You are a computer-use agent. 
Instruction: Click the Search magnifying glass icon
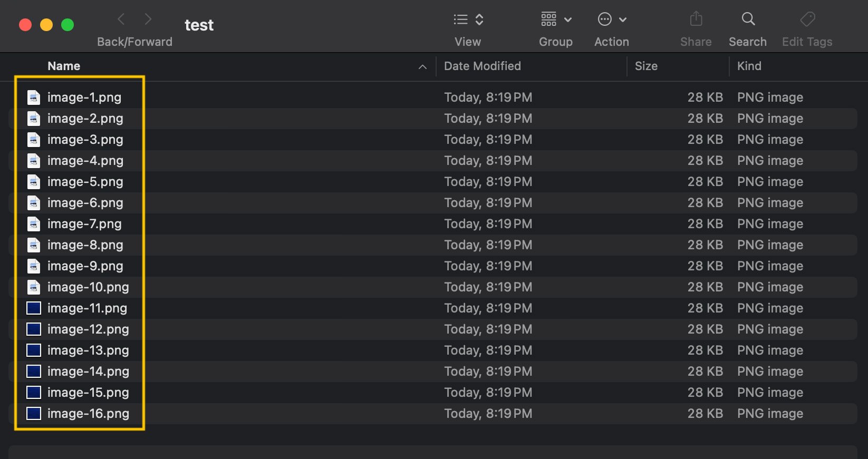(x=748, y=19)
